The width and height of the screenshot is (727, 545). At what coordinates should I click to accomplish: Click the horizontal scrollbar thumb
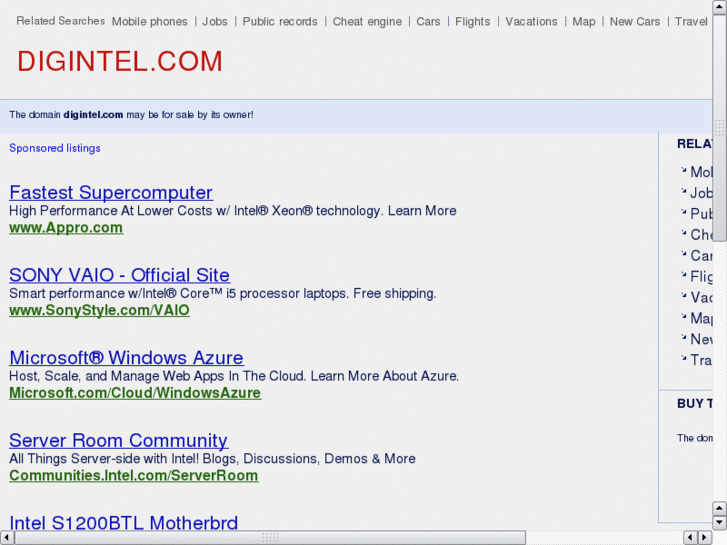tap(270, 538)
